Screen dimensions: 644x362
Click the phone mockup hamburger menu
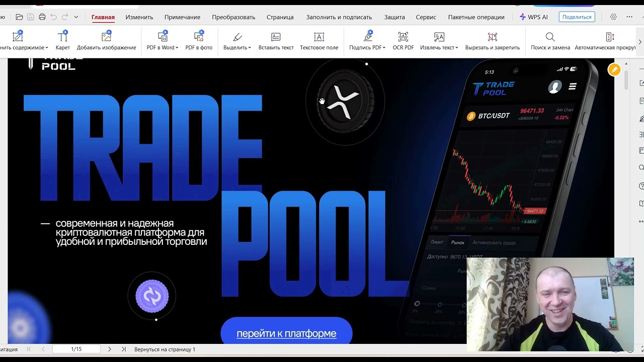click(573, 86)
